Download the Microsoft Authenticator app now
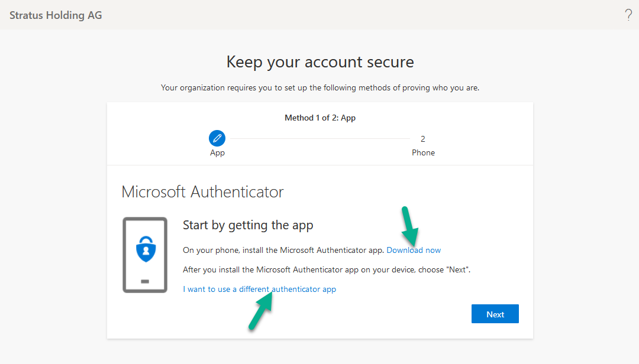Viewport: 639px width, 364px height. pos(414,250)
